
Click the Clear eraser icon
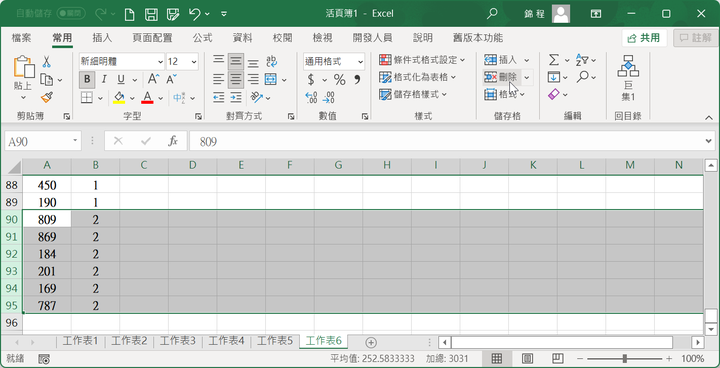[x=554, y=94]
